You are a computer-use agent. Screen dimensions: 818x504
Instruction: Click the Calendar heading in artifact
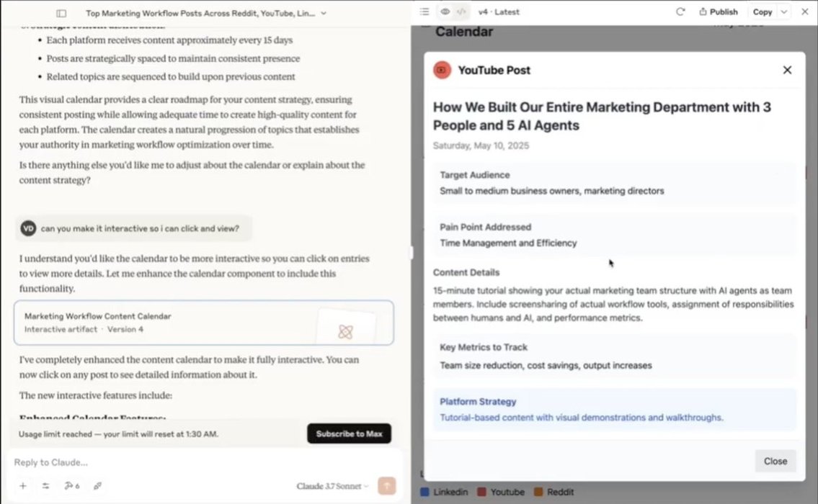[x=464, y=32]
